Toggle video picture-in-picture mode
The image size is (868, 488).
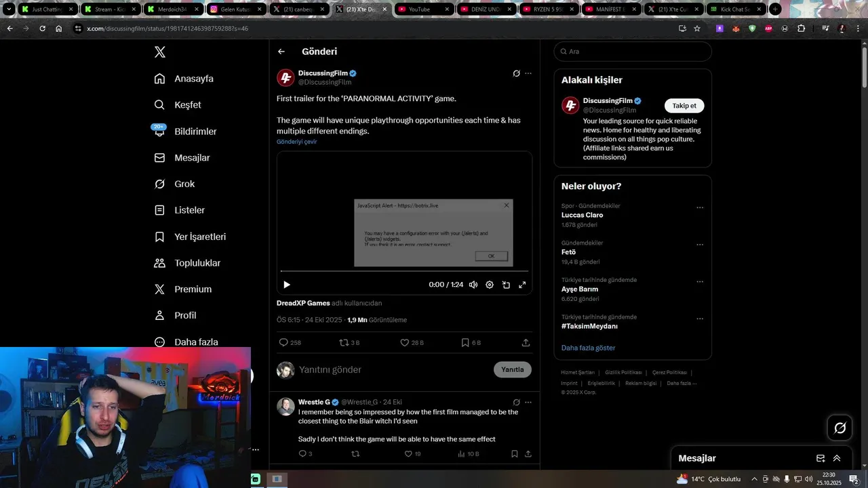click(506, 285)
